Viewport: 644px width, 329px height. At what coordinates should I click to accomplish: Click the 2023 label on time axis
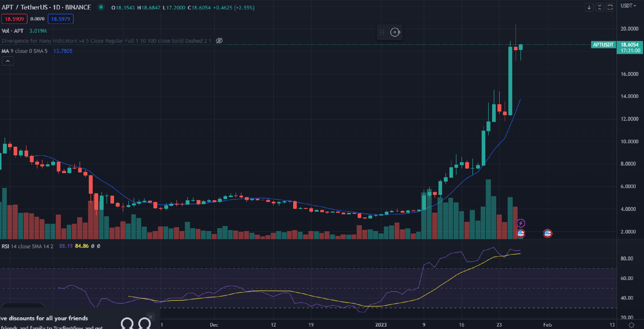point(381,325)
